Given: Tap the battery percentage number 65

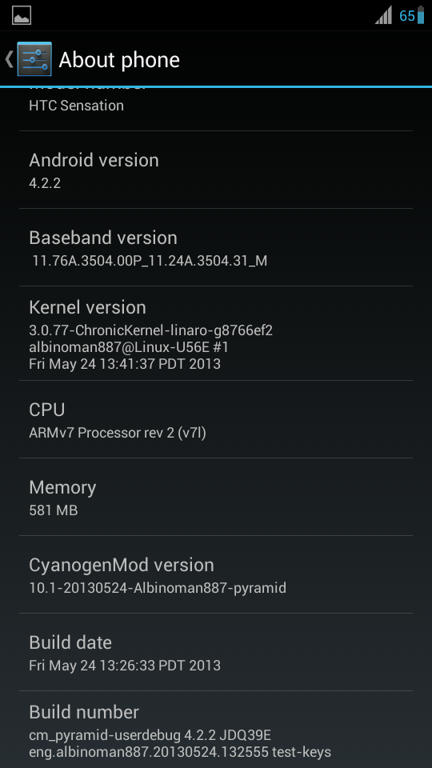Looking at the screenshot, I should tap(407, 16).
